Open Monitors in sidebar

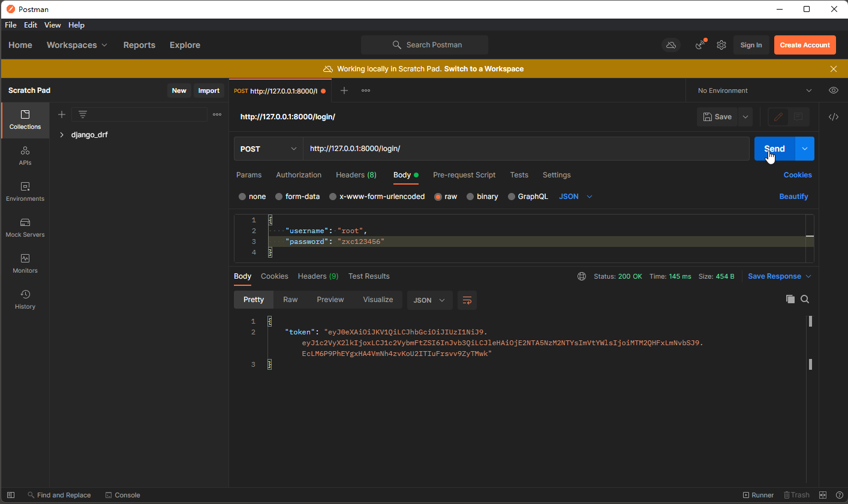(25, 264)
